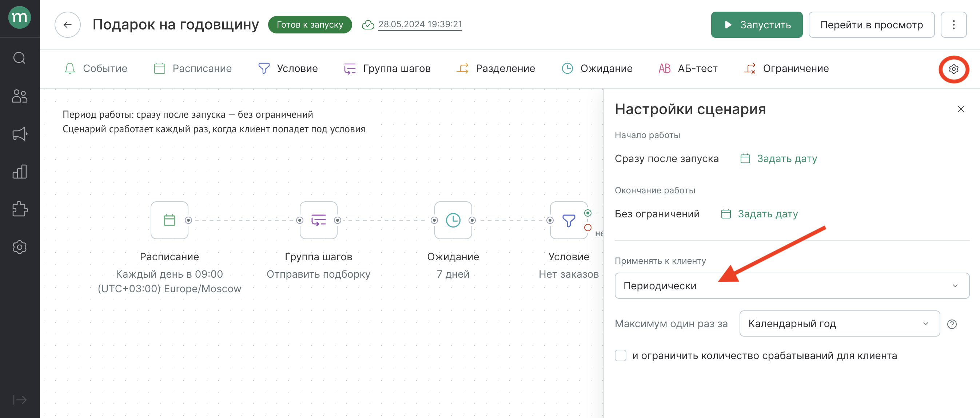
Task: Click the 7 дней label
Action: tap(453, 274)
